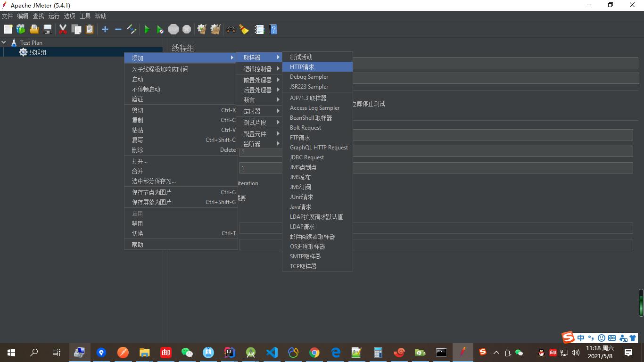Choose 测试活动 sampler entry
644x362 pixels.
pyautogui.click(x=317, y=57)
